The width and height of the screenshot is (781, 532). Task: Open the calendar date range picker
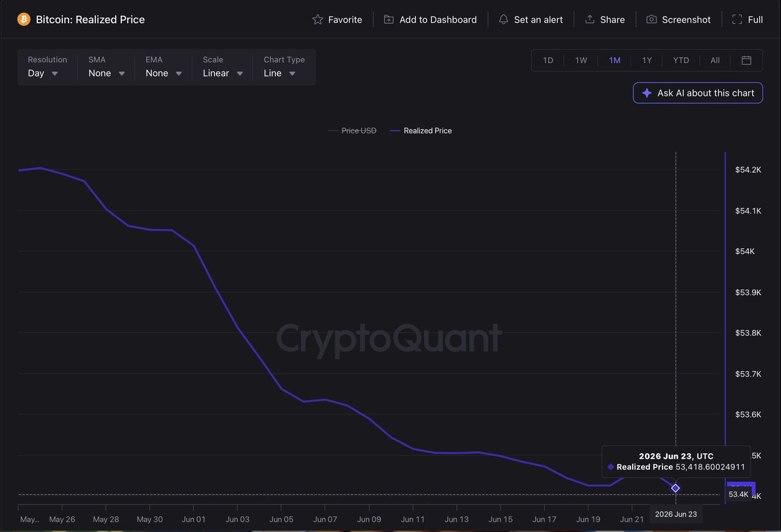(746, 60)
